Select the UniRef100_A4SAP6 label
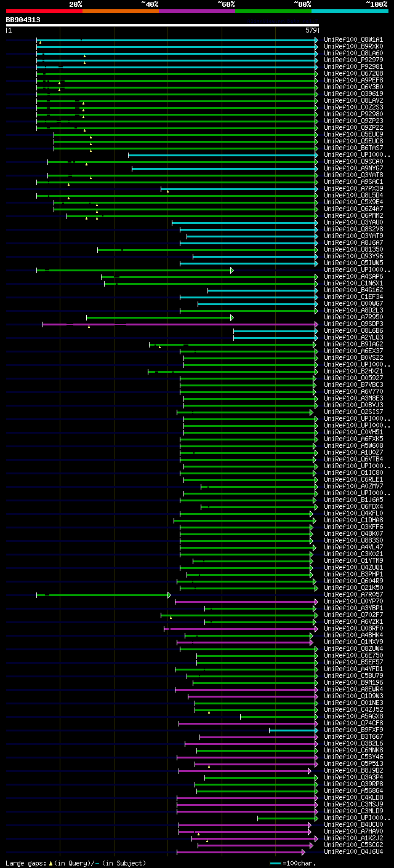394x868 pixels. click(x=353, y=277)
